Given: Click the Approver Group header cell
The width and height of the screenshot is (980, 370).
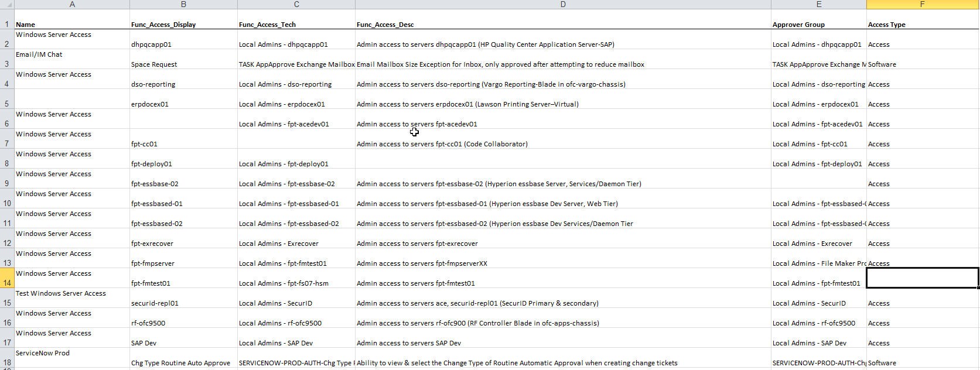Looking at the screenshot, I should (819, 19).
